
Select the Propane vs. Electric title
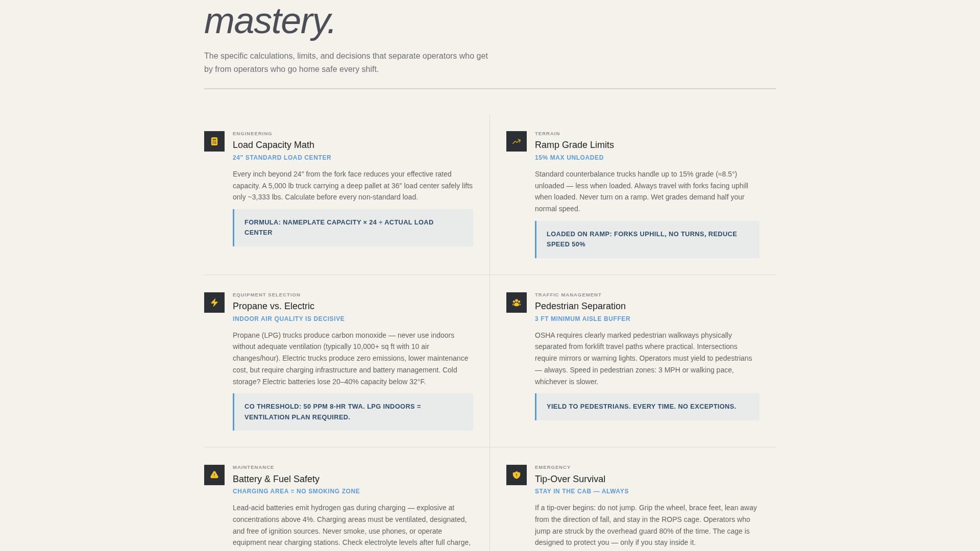point(274,306)
